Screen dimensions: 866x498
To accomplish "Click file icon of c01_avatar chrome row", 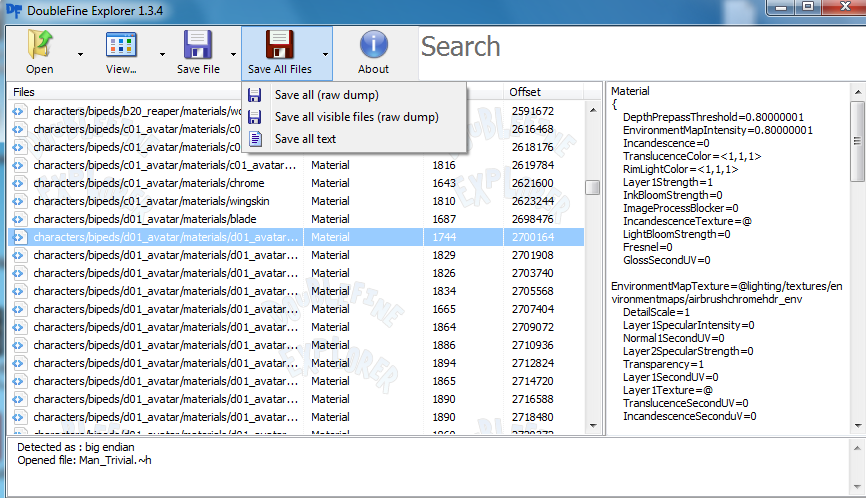I will point(19,183).
